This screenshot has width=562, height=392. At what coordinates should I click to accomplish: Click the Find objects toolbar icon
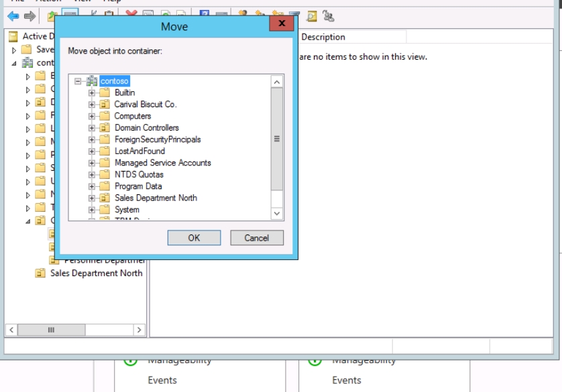(x=311, y=16)
